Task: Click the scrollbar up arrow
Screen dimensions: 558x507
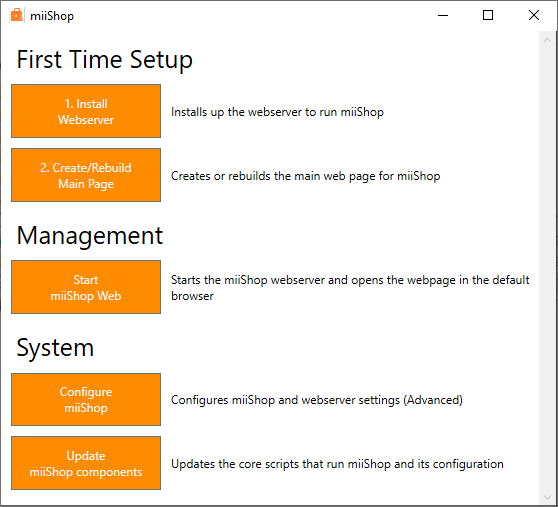Action: [547, 40]
